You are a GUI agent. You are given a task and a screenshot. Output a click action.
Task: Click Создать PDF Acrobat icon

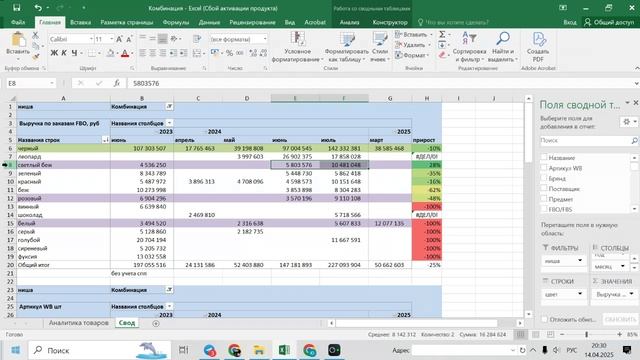538,47
